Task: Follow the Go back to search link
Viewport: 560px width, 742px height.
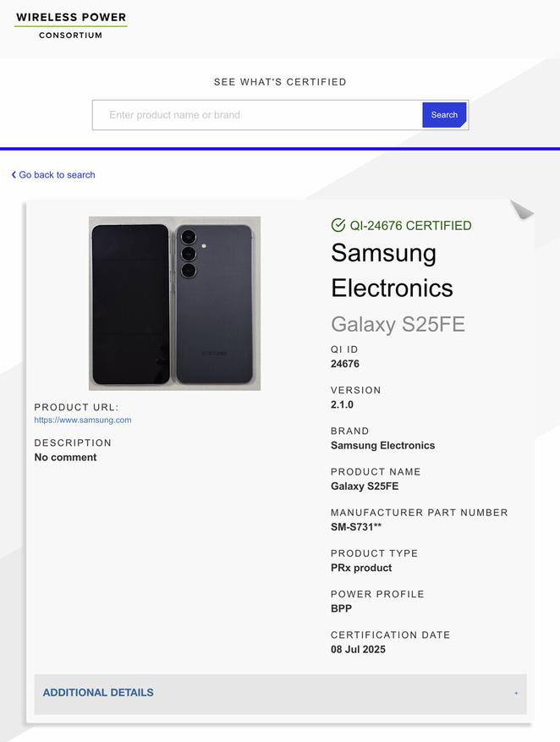Action: [57, 175]
